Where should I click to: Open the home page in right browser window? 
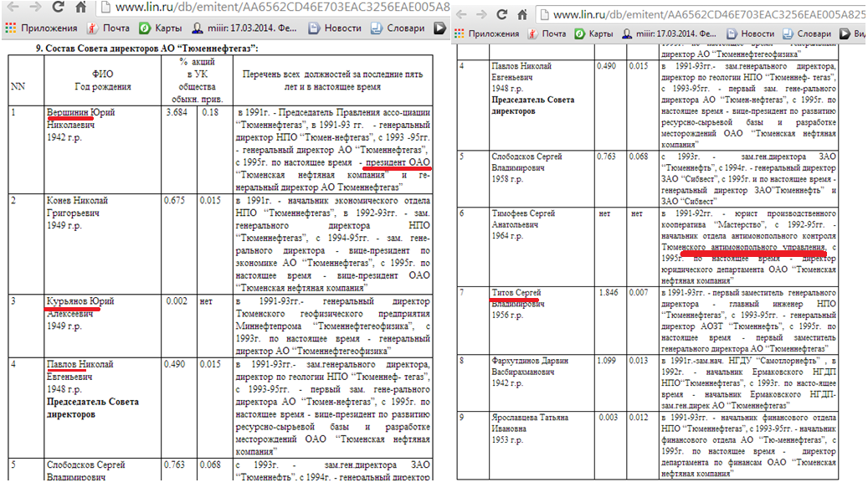pyautogui.click(x=522, y=14)
